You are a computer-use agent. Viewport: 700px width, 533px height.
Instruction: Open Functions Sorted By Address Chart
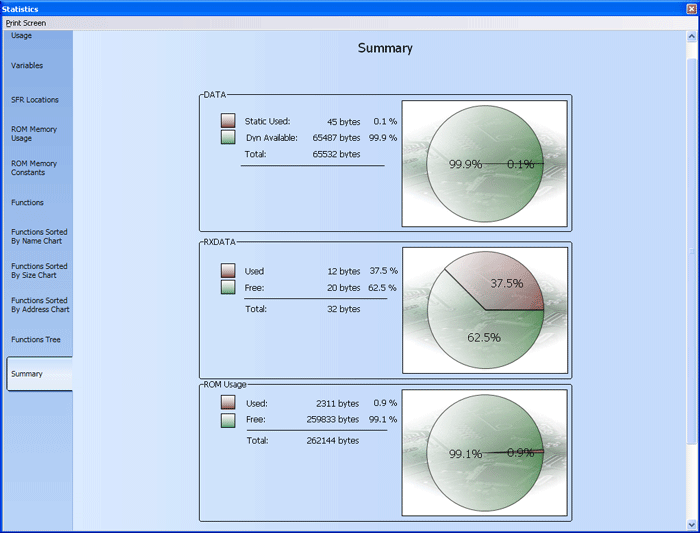coord(40,305)
